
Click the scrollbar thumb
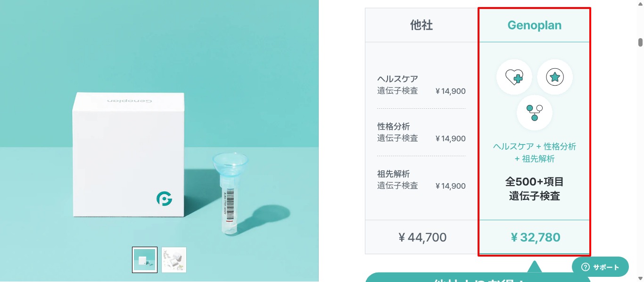(x=640, y=42)
